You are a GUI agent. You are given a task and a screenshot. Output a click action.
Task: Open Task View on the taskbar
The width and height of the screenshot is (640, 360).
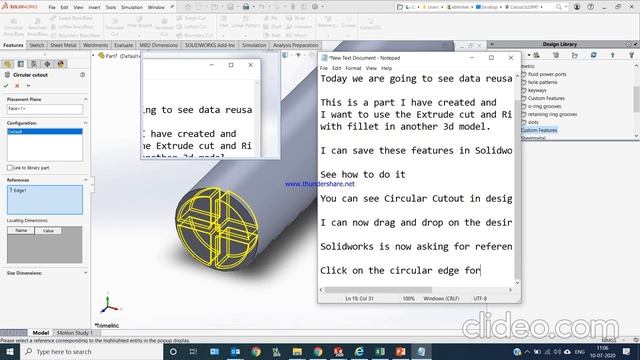(193, 351)
